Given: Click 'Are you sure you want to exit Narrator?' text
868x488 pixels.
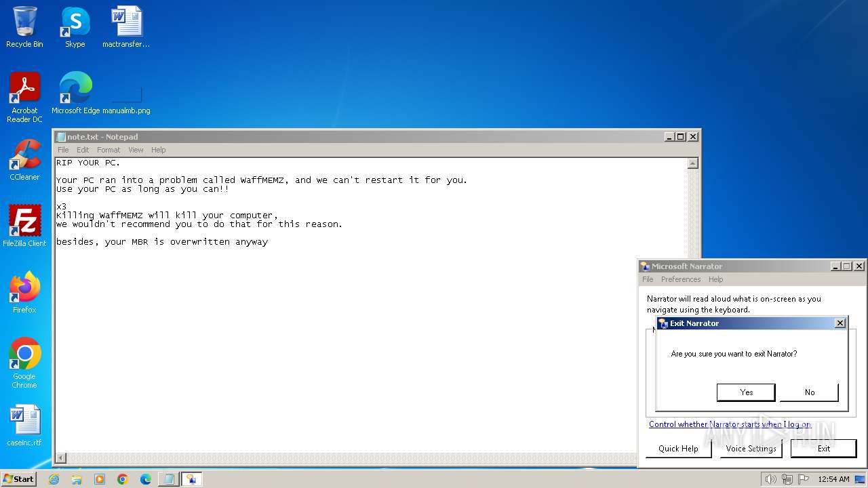Looking at the screenshot, I should tap(734, 354).
